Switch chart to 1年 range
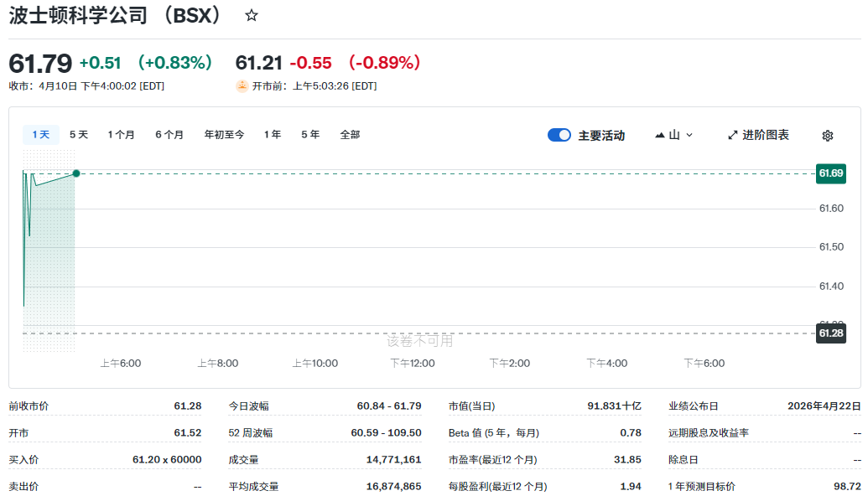Screen dimensions: 868x496 pos(273,135)
